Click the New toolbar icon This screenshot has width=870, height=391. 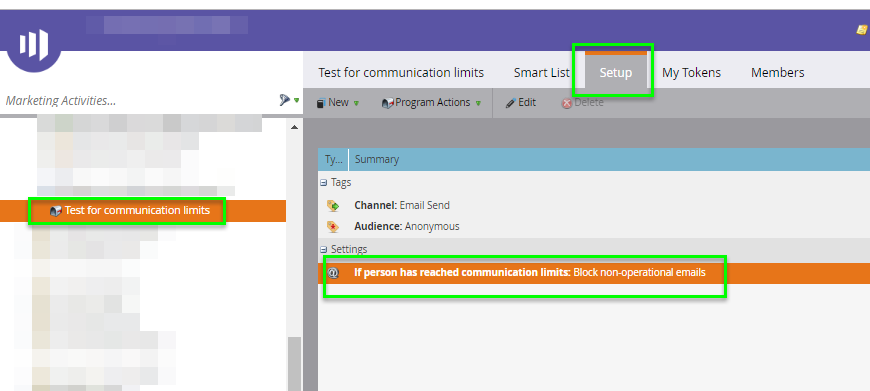click(321, 103)
